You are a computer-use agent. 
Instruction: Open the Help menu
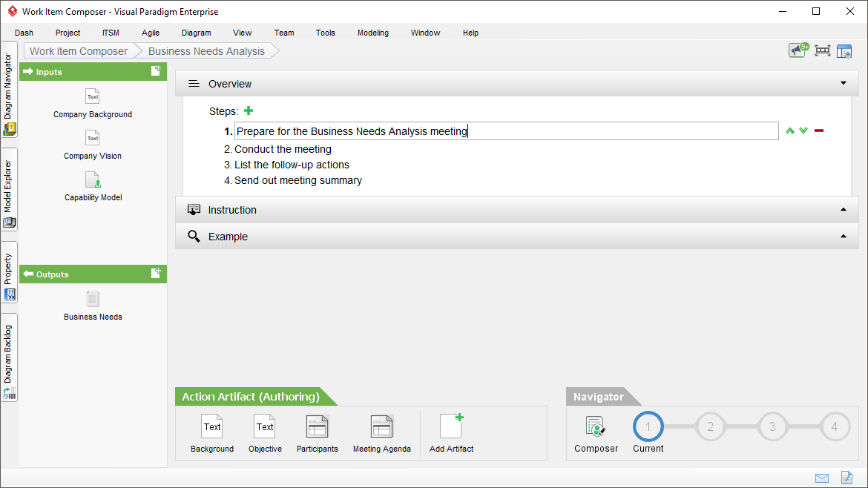tap(470, 33)
